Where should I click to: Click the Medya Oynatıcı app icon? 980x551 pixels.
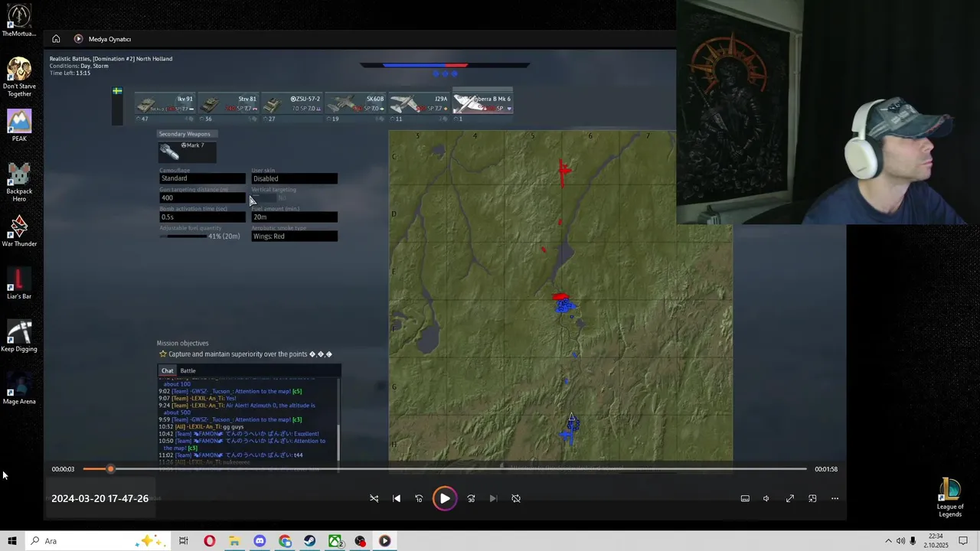pyautogui.click(x=78, y=39)
